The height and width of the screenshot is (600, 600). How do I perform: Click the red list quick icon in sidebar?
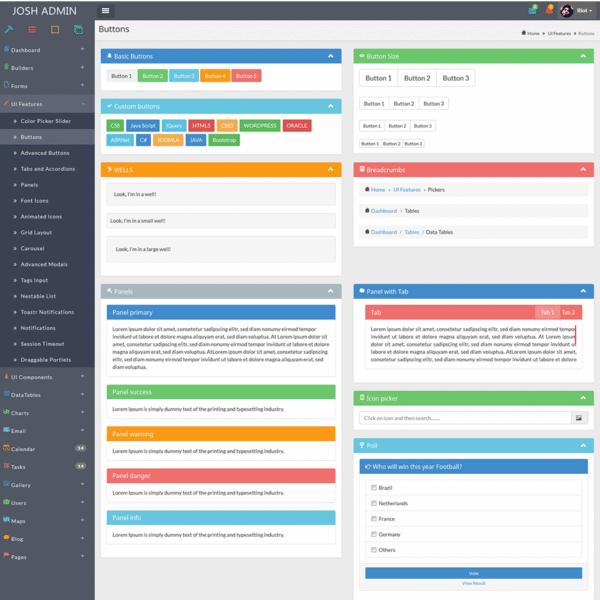click(x=32, y=29)
